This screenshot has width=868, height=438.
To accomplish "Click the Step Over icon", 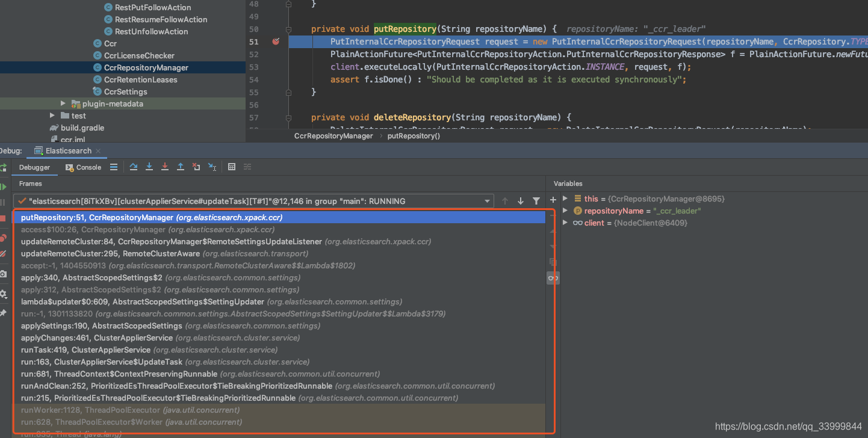I will pos(134,167).
